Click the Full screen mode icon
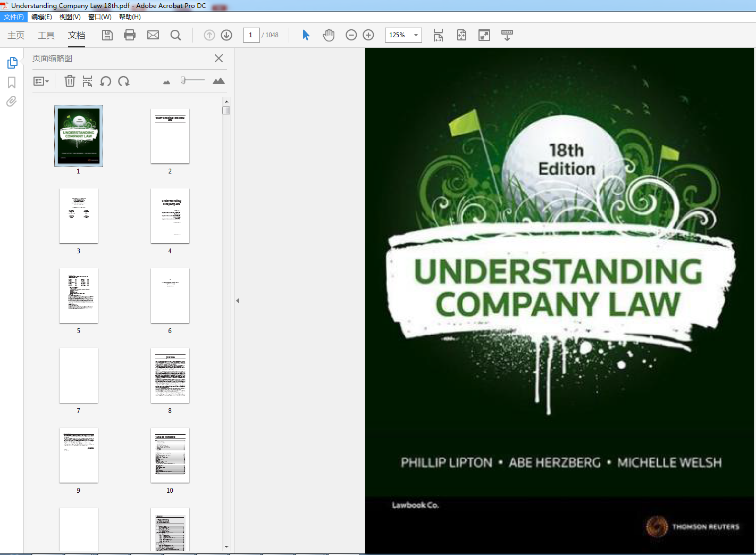Screen dimensions: 756x555 [484, 35]
